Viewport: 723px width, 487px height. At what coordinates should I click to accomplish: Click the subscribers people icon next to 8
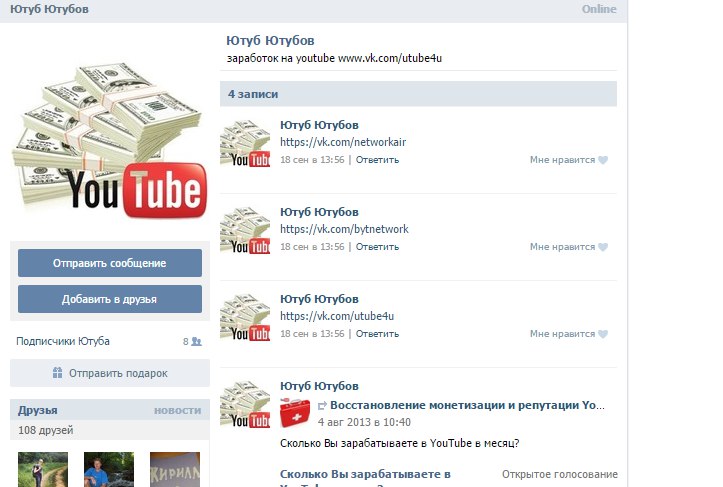[x=197, y=342]
